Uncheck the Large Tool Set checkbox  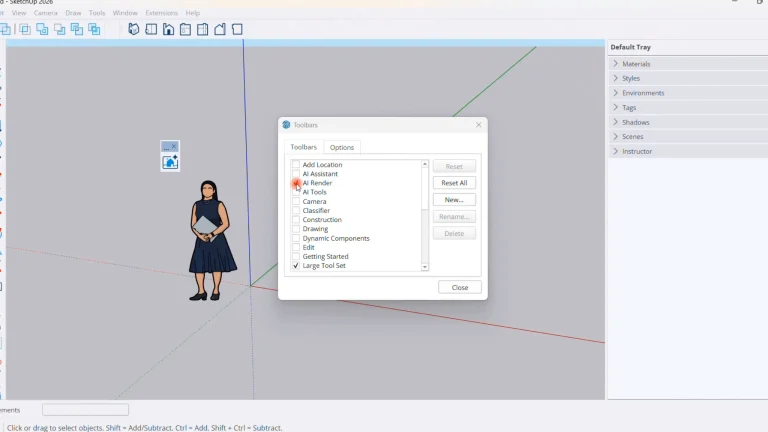296,265
